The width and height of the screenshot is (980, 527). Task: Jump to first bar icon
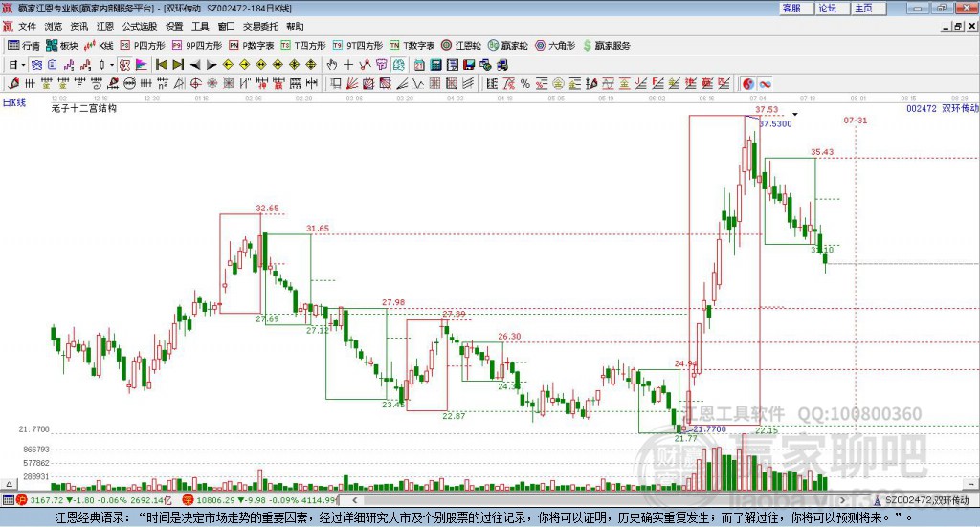pyautogui.click(x=161, y=65)
